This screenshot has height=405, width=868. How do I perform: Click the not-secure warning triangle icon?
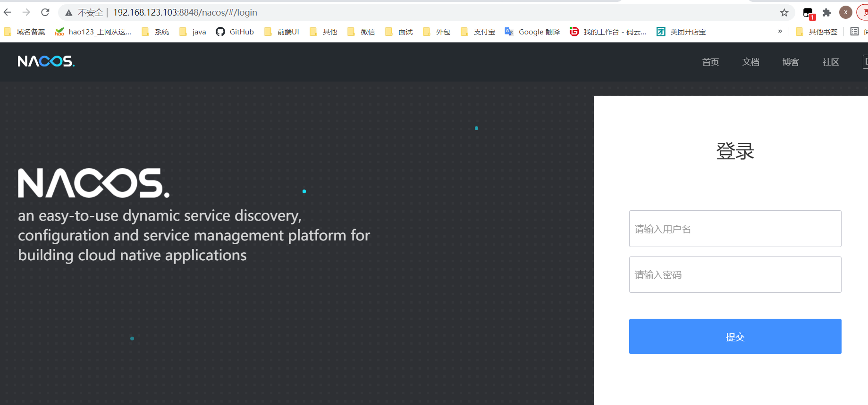pos(69,13)
